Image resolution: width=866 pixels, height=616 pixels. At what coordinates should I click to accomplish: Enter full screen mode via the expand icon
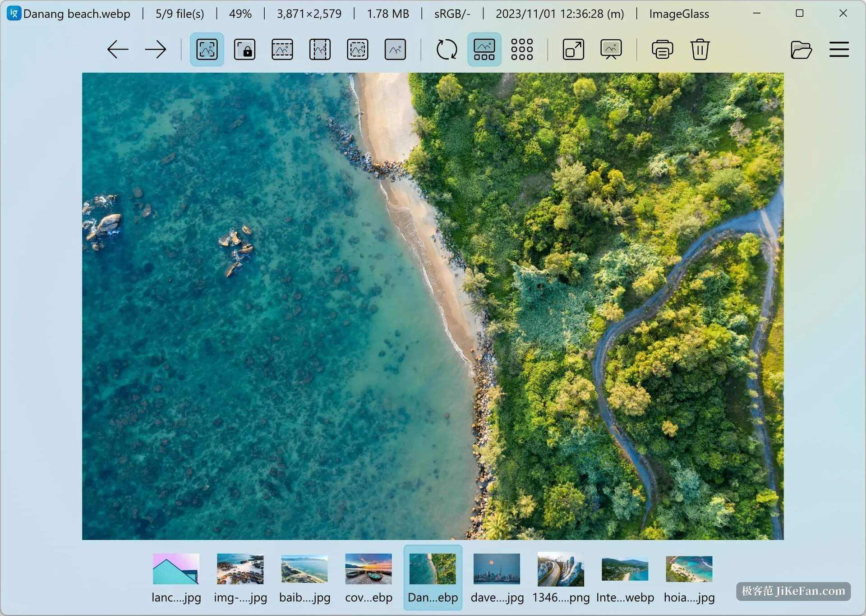pos(573,50)
